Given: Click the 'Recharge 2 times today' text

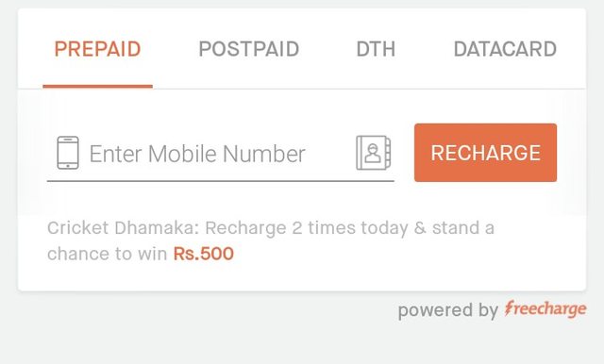Looking at the screenshot, I should tap(306, 228).
